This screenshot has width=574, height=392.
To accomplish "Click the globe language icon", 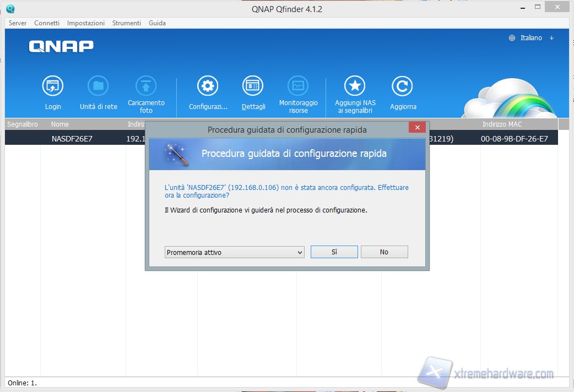I will (x=512, y=38).
